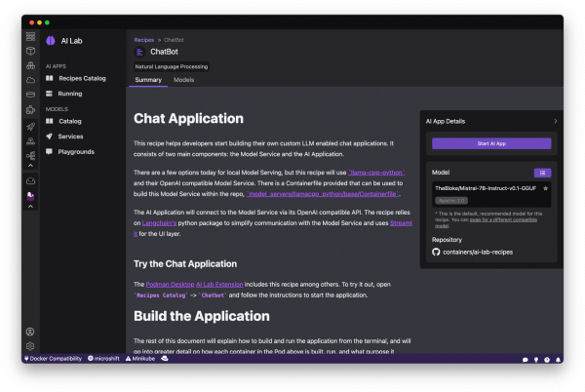This screenshot has height=392, width=585.
Task: Click the Minikube status bar entry
Action: coord(140,359)
